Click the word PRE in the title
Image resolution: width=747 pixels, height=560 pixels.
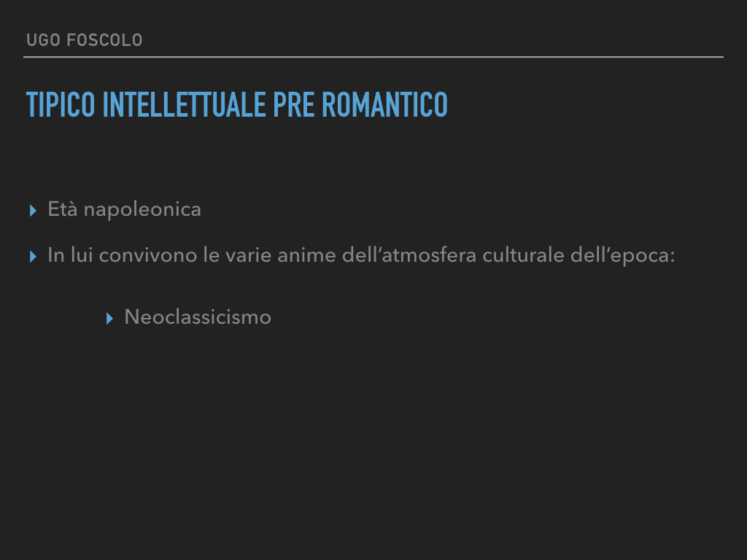pos(294,104)
